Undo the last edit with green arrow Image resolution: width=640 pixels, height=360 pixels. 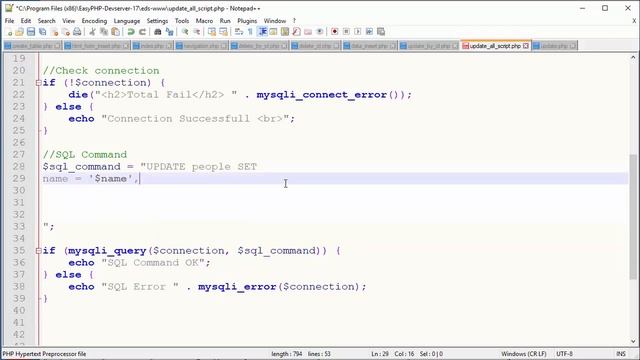click(131, 32)
